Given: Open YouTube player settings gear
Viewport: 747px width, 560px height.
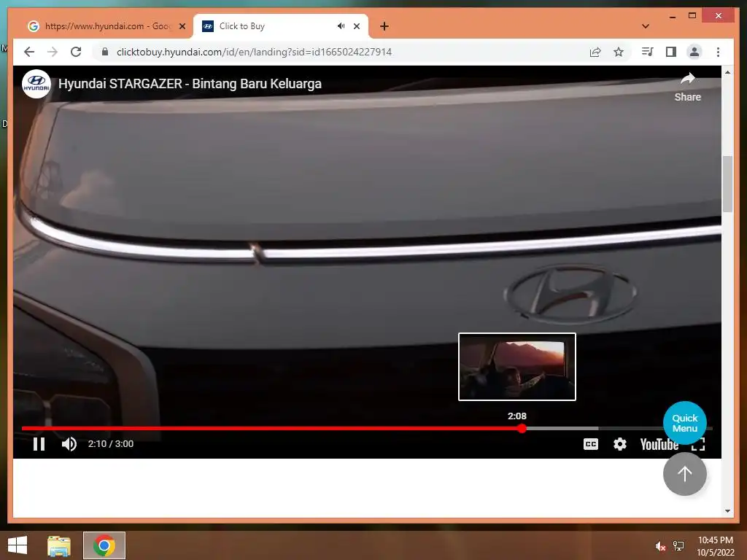Looking at the screenshot, I should coord(620,444).
